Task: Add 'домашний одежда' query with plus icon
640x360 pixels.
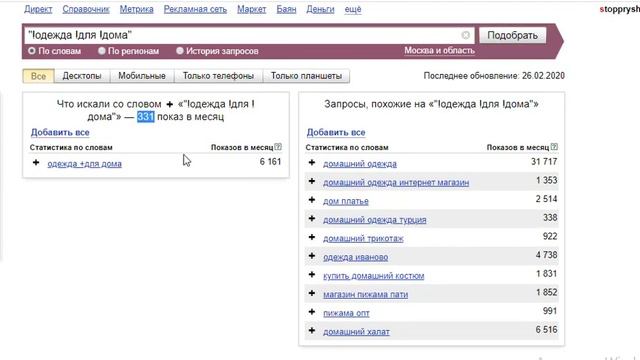Action: tap(312, 162)
